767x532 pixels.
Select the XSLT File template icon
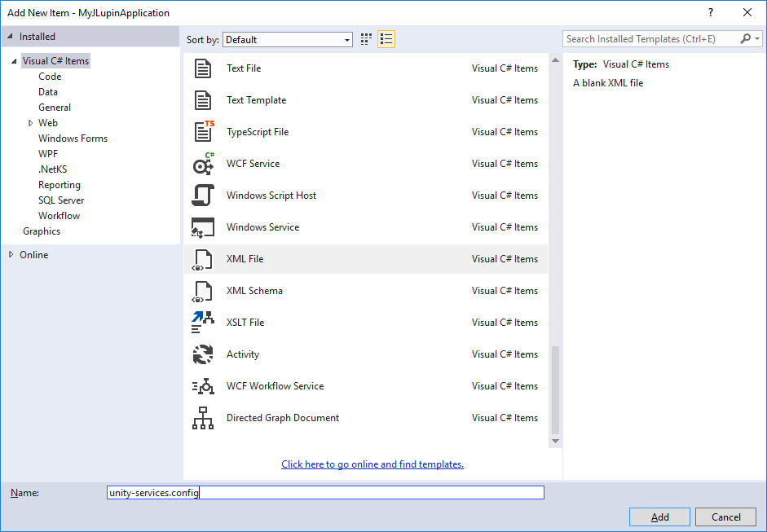pyautogui.click(x=203, y=322)
